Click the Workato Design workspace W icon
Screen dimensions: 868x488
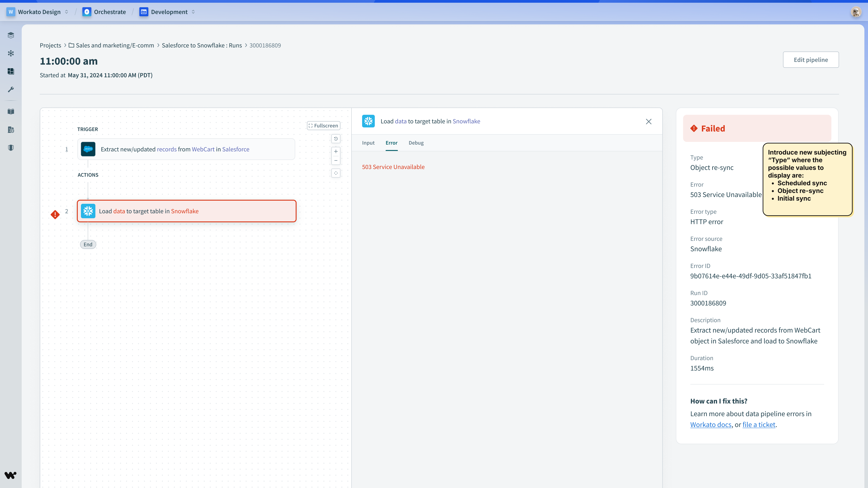click(x=11, y=12)
